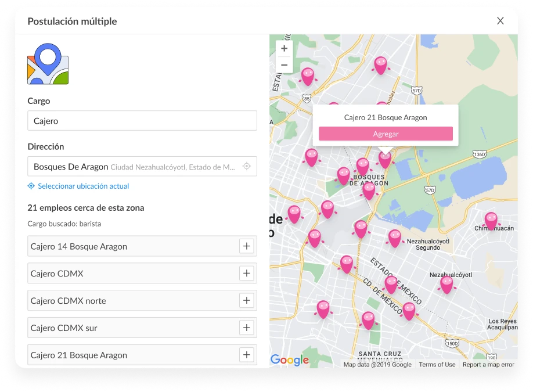Zoom out on the map

click(284, 65)
